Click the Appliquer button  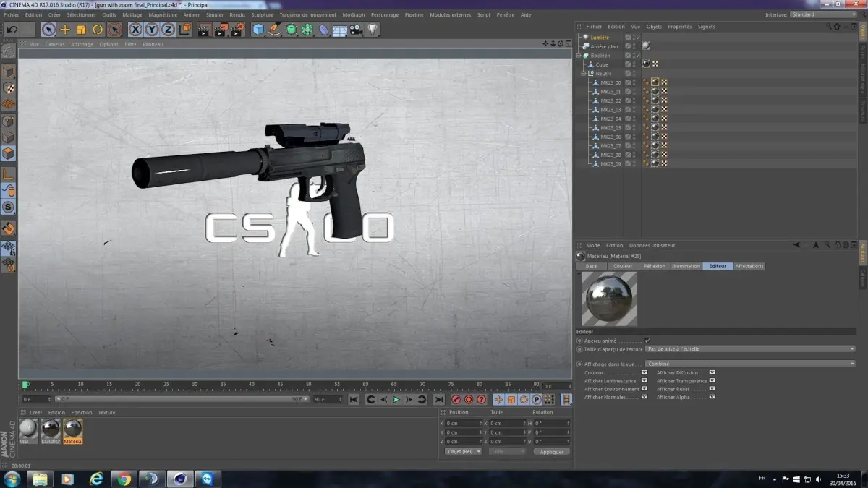[552, 451]
